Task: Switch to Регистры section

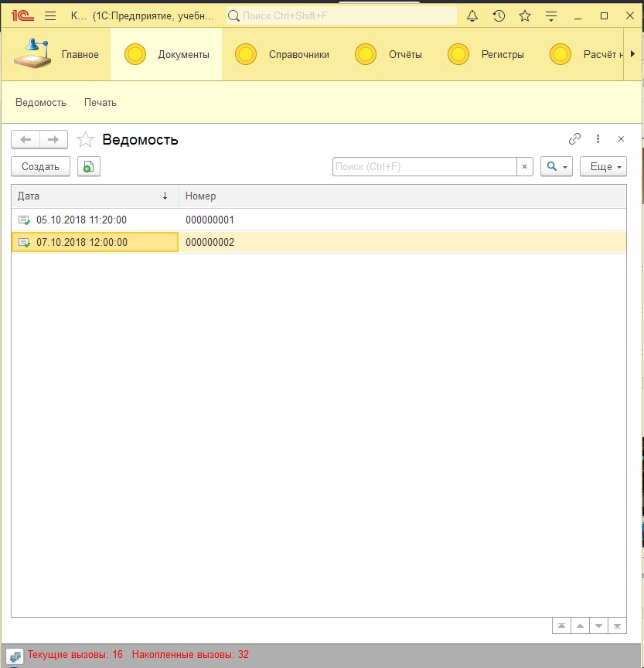Action: coord(486,54)
